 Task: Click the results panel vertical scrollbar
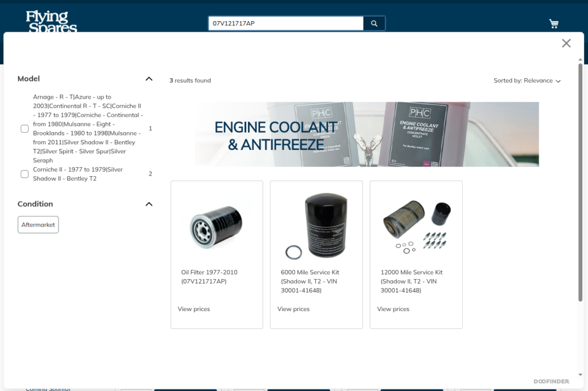click(581, 182)
